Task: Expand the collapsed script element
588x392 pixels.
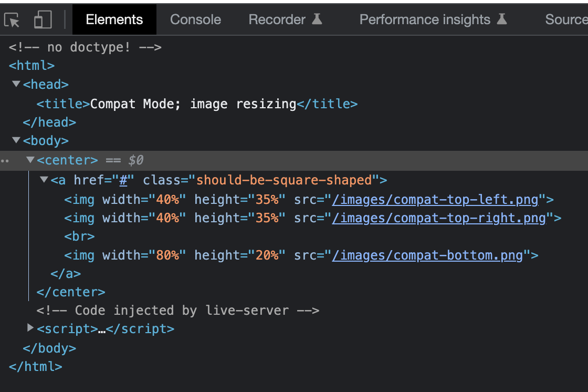Action: click(30, 328)
